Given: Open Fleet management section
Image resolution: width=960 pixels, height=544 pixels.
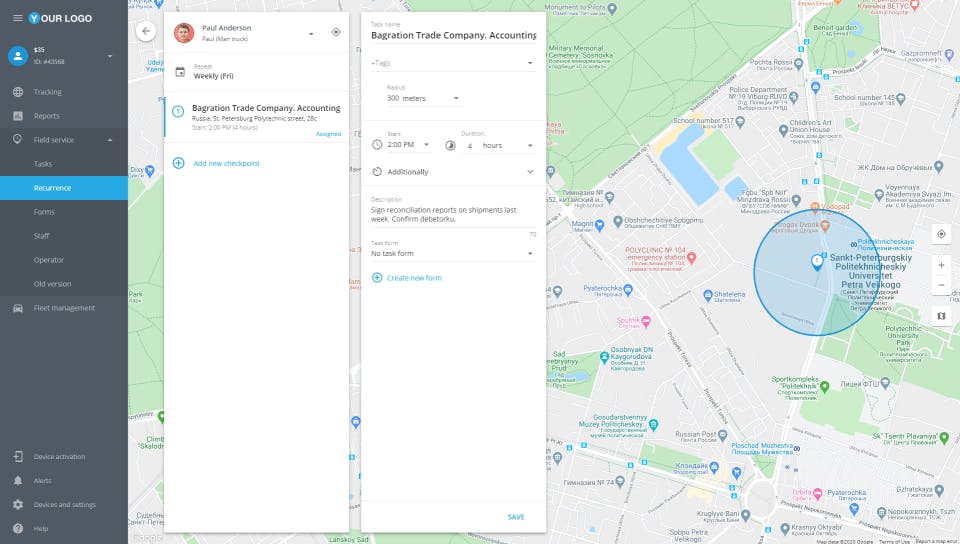Looking at the screenshot, I should tap(64, 308).
